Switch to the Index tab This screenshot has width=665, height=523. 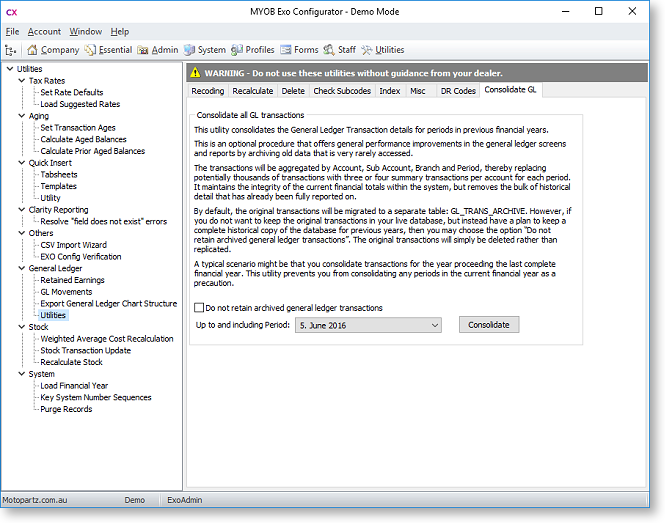390,91
